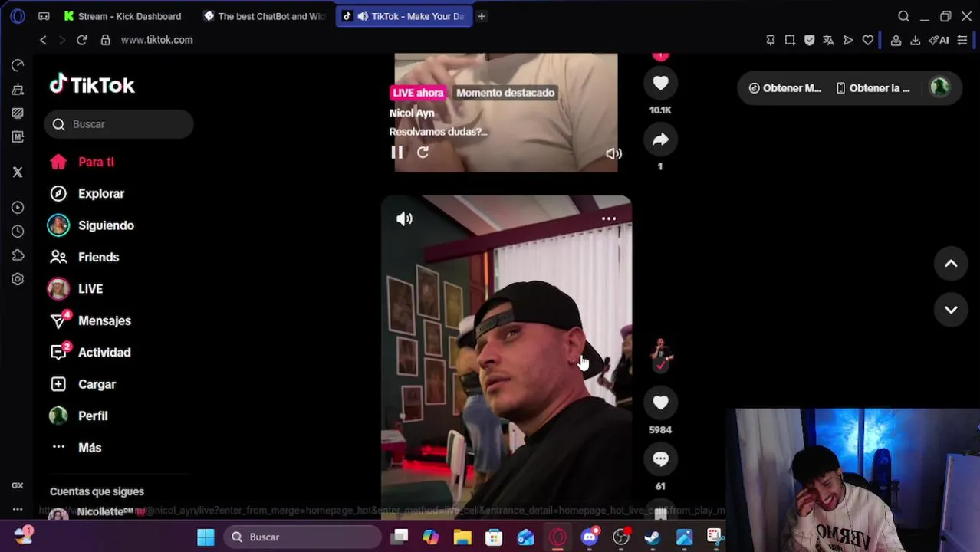The width and height of the screenshot is (980, 552).
Task: Click the pin icon in address bar
Action: point(771,40)
